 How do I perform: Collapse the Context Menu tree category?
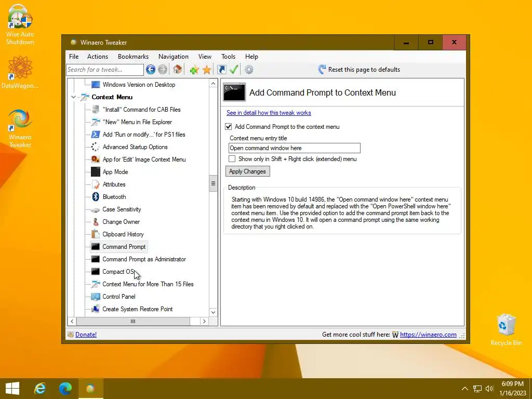point(73,97)
